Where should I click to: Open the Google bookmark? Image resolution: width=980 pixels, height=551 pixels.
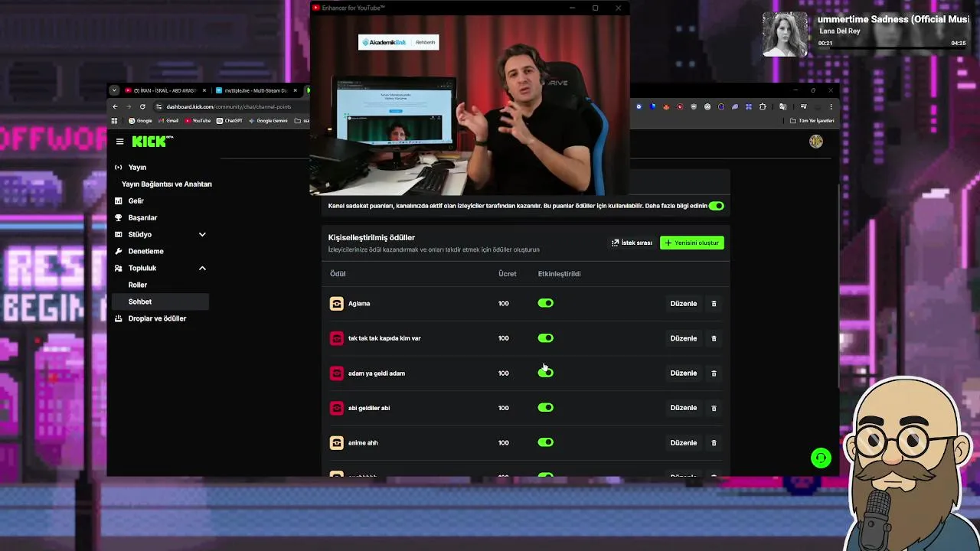[141, 121]
